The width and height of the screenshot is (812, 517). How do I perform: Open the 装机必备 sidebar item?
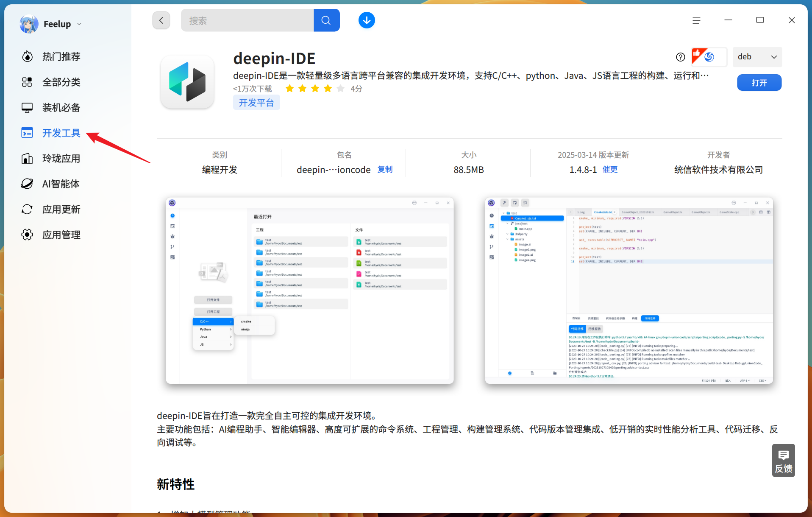coord(61,108)
